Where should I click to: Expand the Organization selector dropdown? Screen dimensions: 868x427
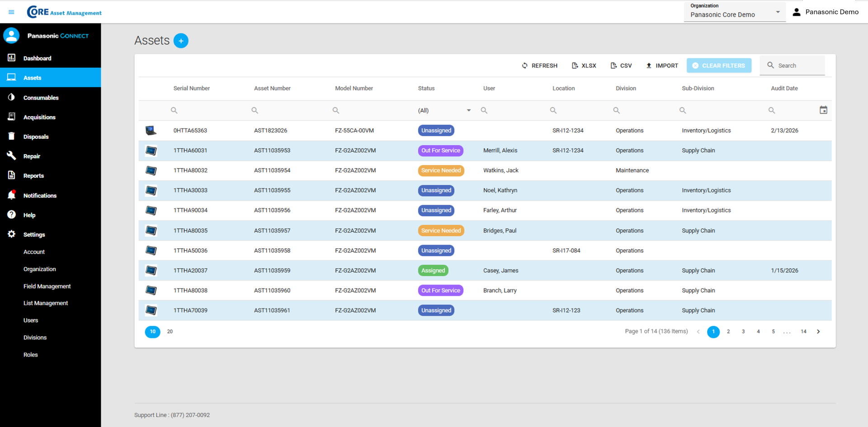778,13
